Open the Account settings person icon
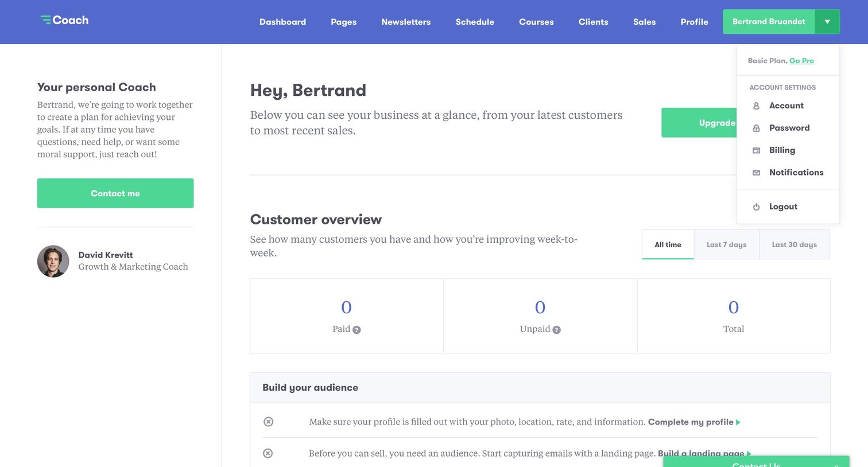868x467 pixels. (x=756, y=106)
